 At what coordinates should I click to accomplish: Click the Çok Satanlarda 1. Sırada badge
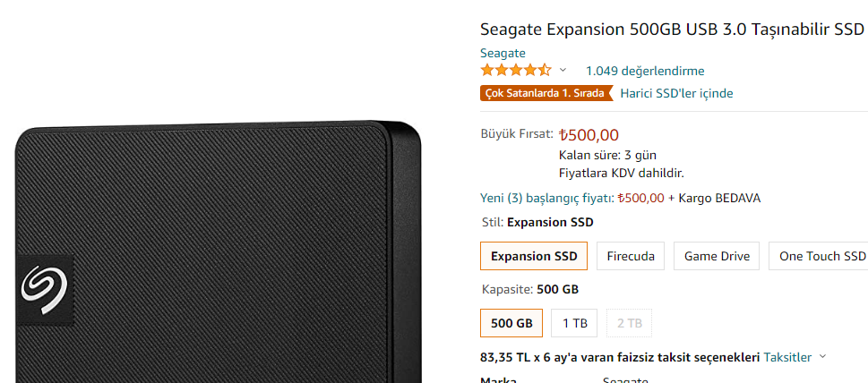click(x=545, y=93)
